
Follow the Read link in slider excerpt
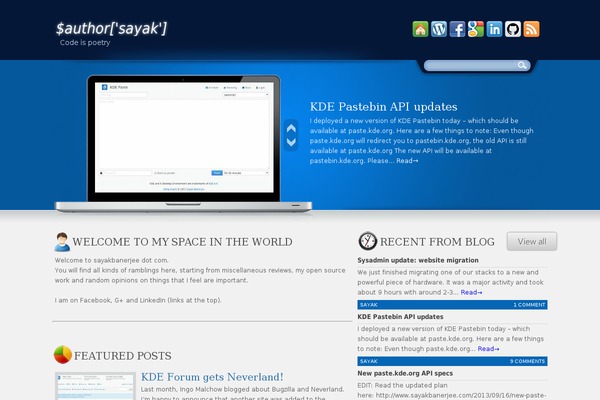[x=407, y=161]
